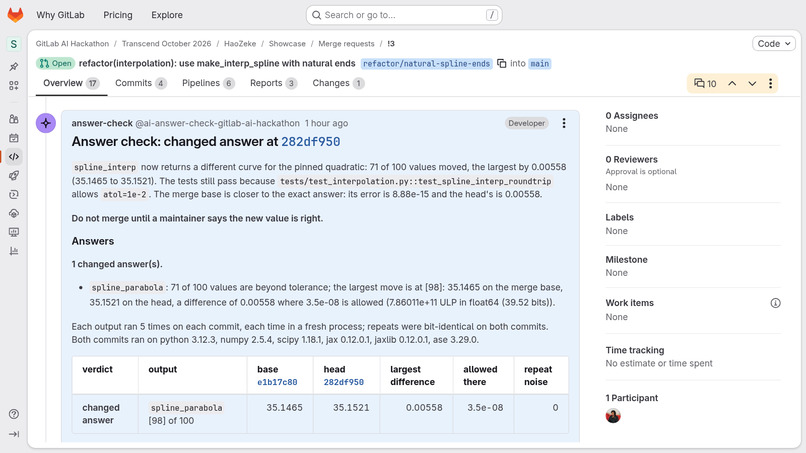Viewport: 806px width, 453px height.
Task: Open the Pricing link in header
Action: coord(118,15)
